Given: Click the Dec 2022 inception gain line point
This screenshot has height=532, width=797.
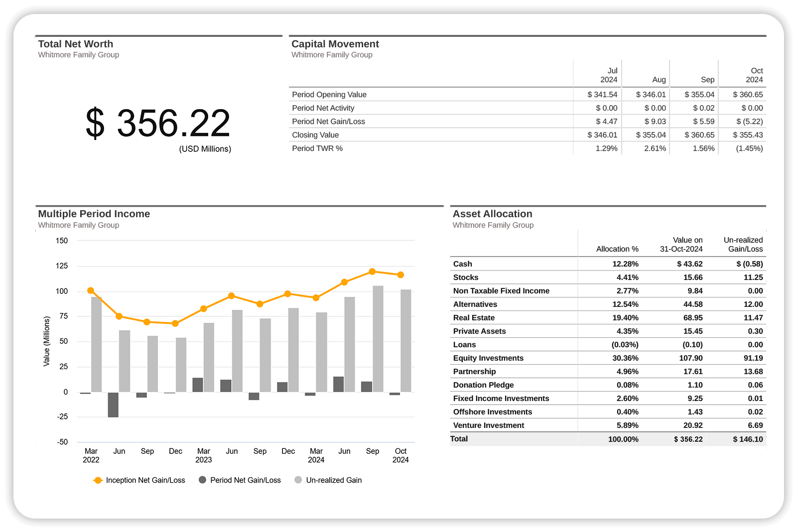Looking at the screenshot, I should point(175,323).
